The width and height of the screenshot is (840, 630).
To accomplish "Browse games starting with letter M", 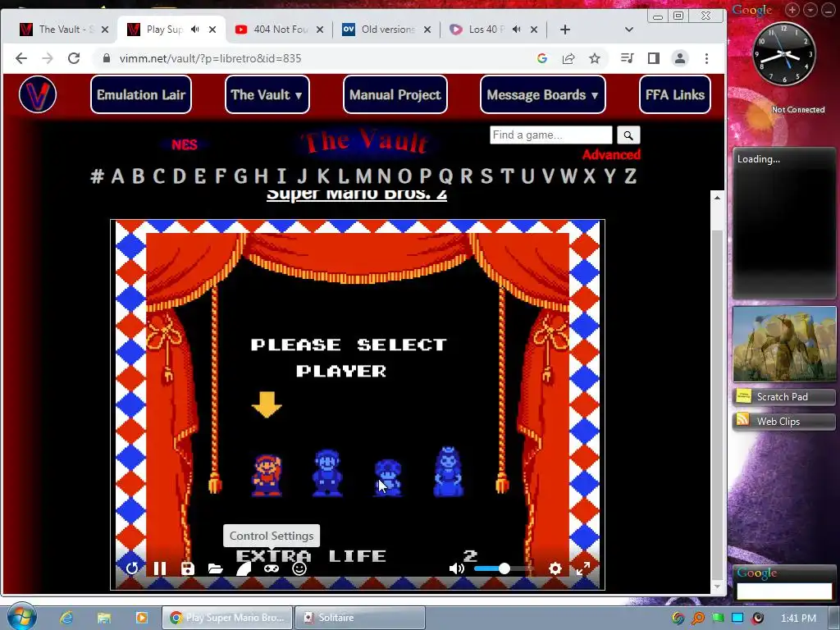I will click(x=363, y=176).
